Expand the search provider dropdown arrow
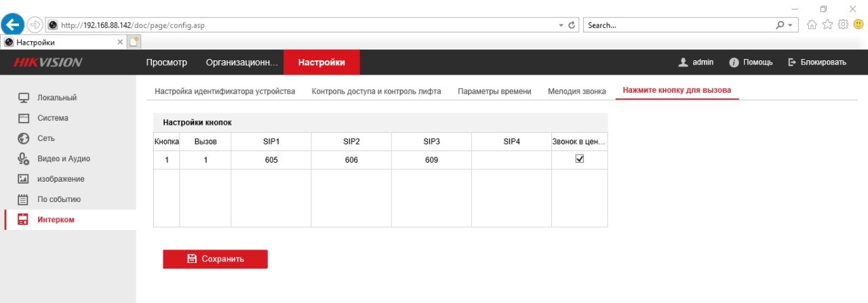 click(x=790, y=25)
